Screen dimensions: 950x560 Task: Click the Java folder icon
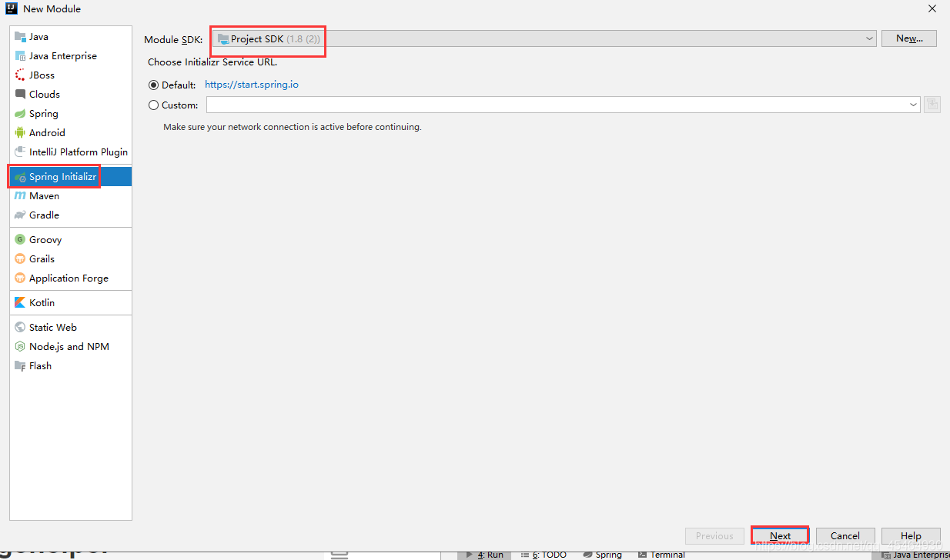tap(20, 37)
